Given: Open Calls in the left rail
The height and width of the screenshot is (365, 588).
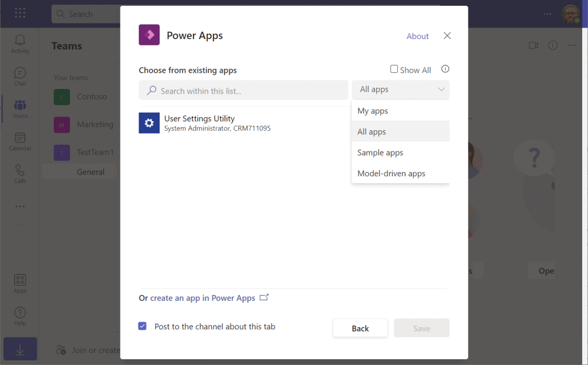Looking at the screenshot, I should pos(20,173).
